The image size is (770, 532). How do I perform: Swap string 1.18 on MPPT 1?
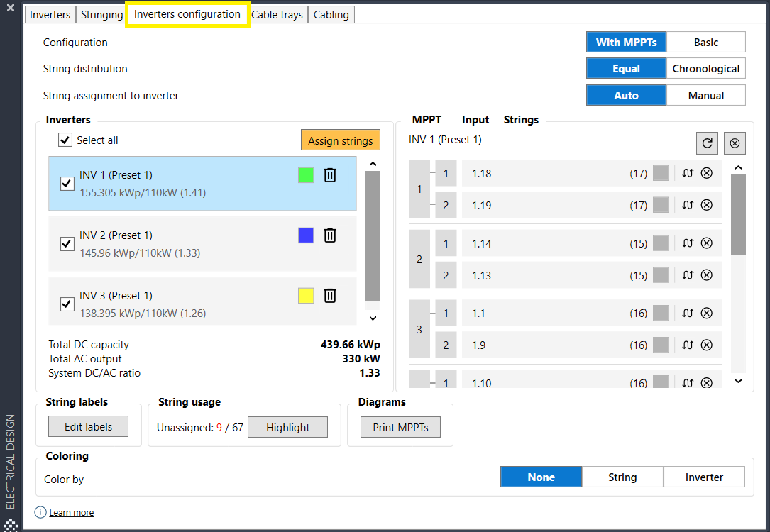686,172
